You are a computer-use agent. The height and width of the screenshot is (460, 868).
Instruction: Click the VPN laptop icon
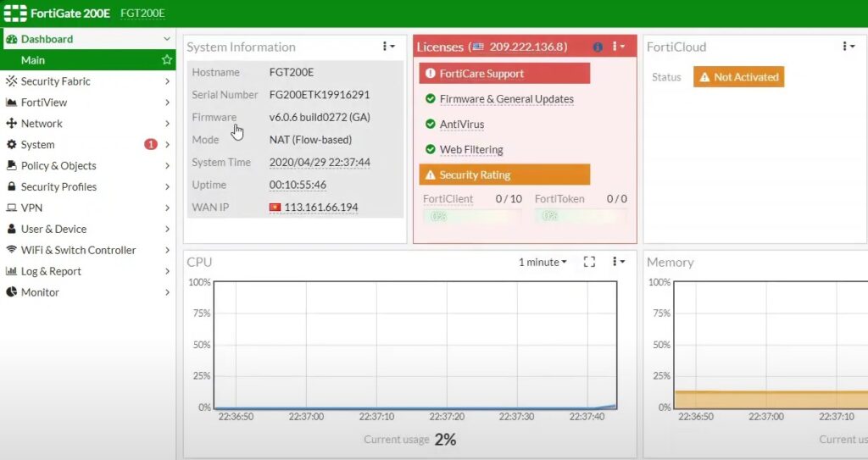(11, 208)
